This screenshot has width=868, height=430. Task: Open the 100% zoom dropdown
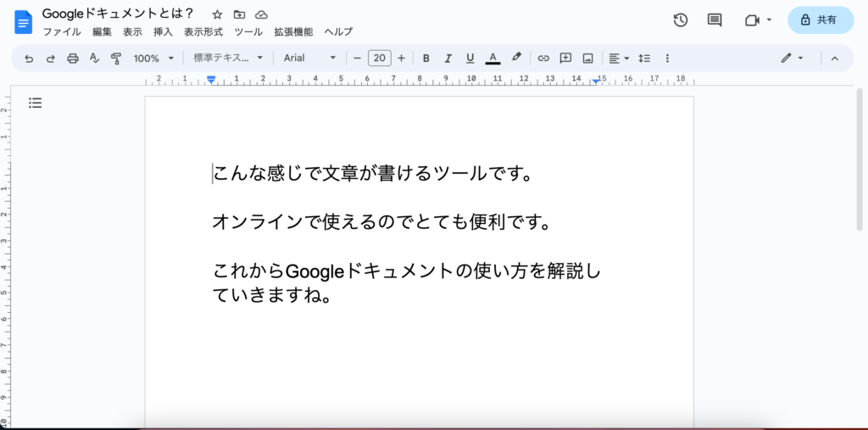point(153,59)
